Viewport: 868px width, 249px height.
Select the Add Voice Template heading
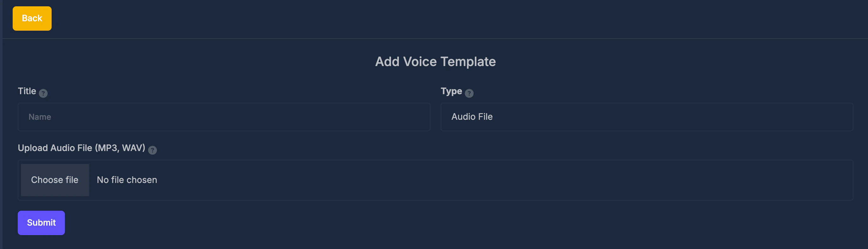(435, 62)
